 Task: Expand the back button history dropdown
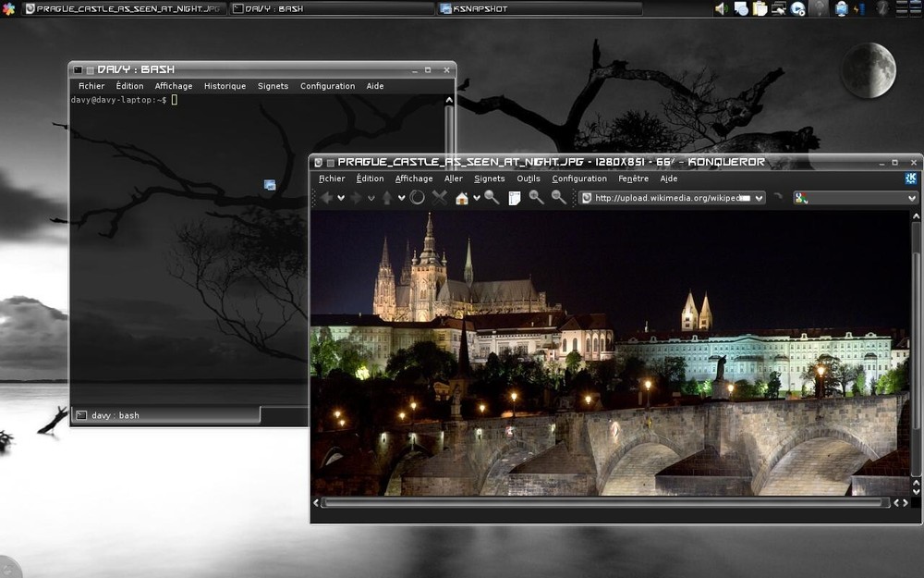[x=342, y=197]
